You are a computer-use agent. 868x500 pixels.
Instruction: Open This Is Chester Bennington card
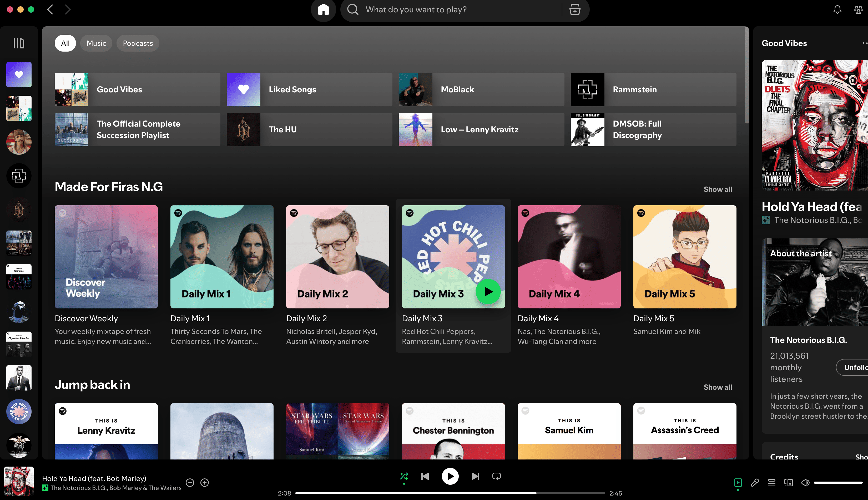(x=453, y=431)
